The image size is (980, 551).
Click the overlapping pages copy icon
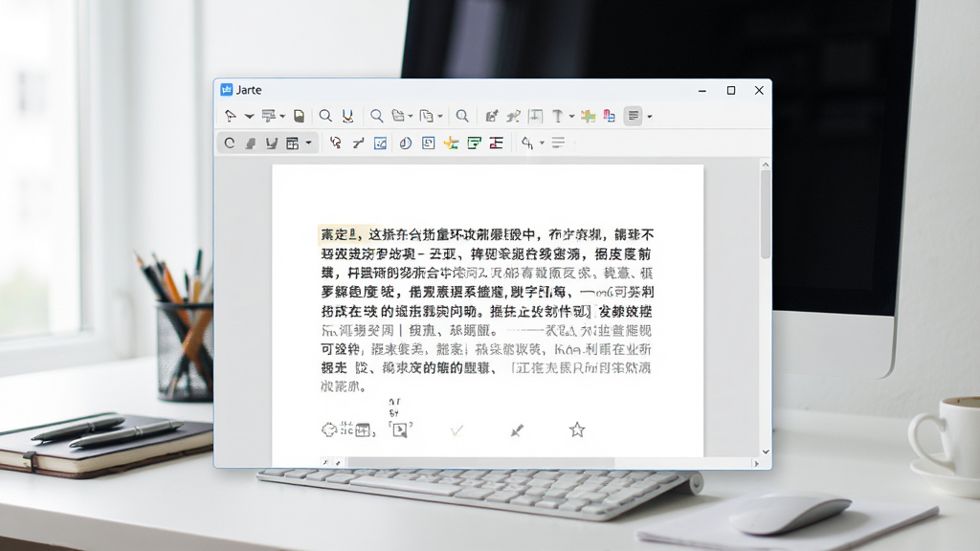(x=427, y=116)
